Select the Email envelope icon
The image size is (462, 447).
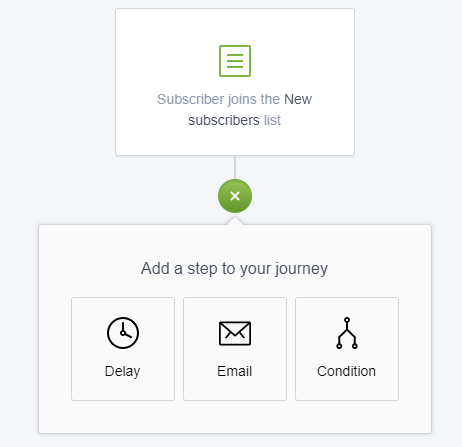235,333
